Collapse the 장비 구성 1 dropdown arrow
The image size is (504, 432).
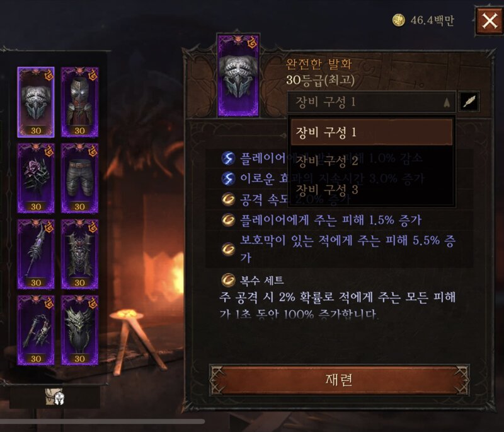[447, 102]
